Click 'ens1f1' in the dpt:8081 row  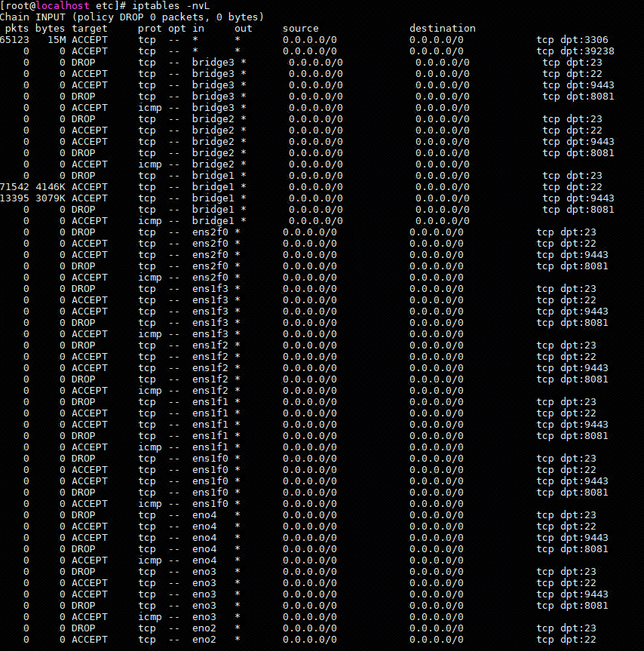[x=210, y=436]
